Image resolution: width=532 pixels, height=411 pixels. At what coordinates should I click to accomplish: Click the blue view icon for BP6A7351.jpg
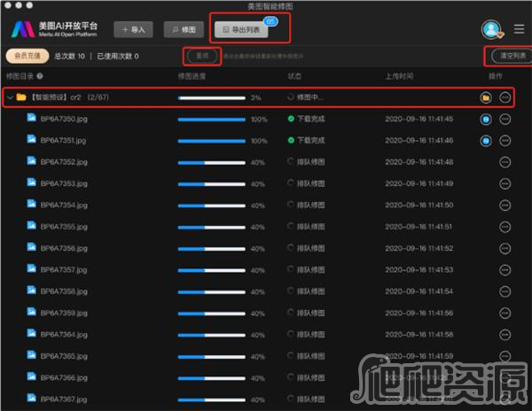485,140
